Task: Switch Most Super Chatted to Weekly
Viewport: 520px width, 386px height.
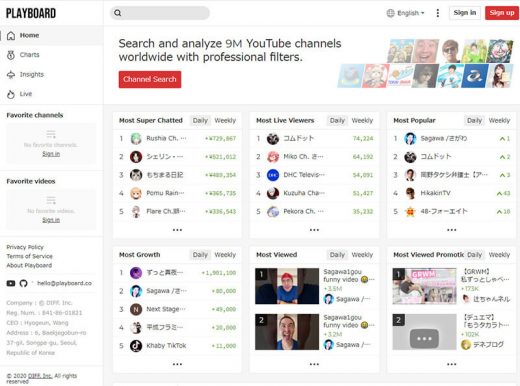Action: [225, 120]
